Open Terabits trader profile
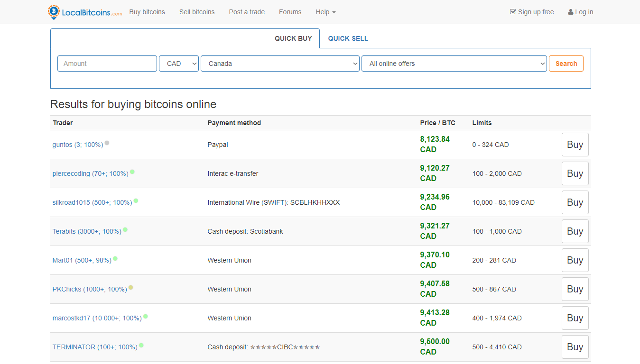This screenshot has height=364, width=640. tap(87, 231)
